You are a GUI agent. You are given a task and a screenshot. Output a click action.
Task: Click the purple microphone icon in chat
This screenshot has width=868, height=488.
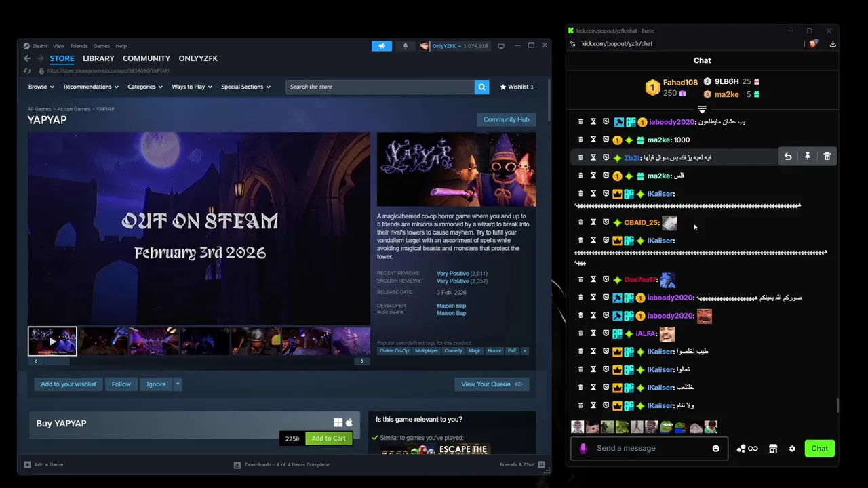583,448
